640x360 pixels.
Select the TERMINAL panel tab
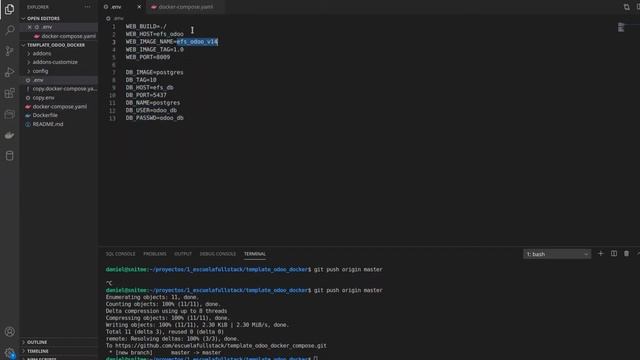point(255,254)
